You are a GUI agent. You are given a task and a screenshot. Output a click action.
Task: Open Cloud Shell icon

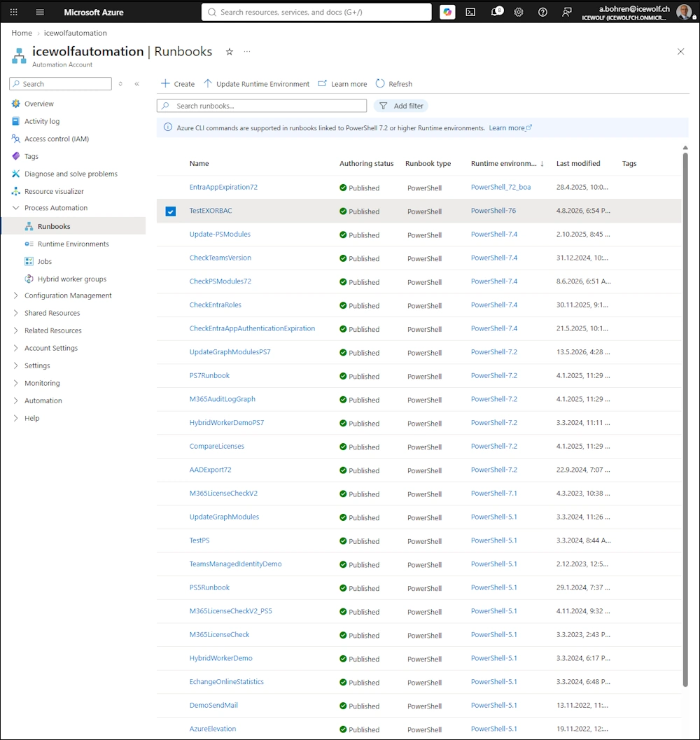[x=470, y=13]
